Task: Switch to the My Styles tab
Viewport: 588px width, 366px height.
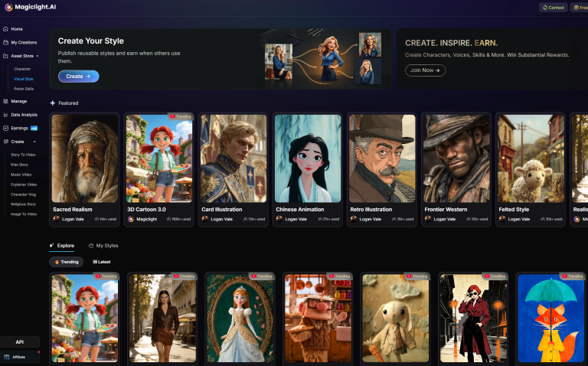Action: 103,246
